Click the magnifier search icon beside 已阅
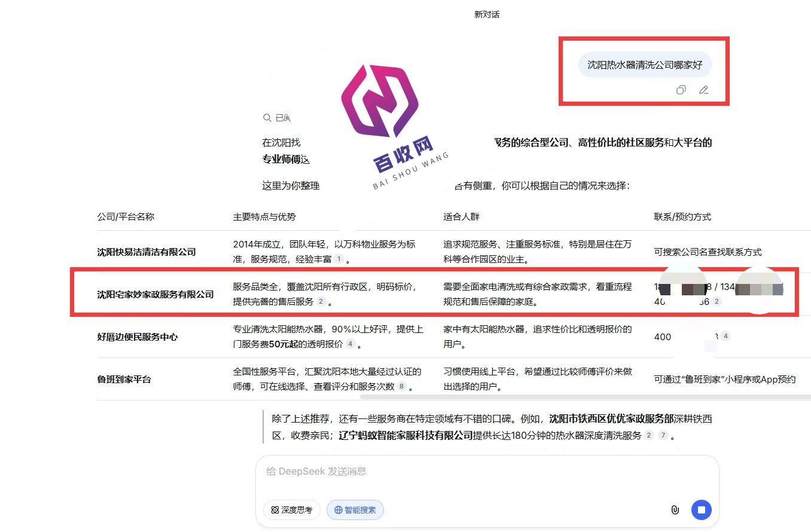The image size is (811, 532). pyautogui.click(x=267, y=118)
